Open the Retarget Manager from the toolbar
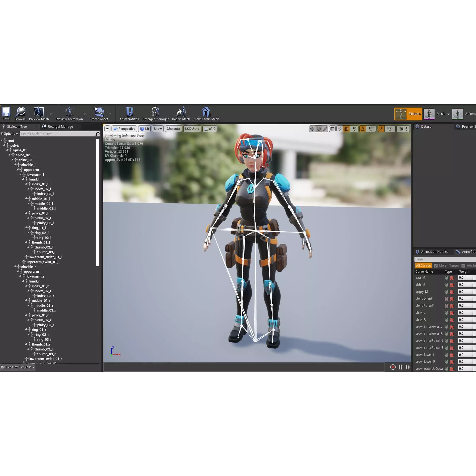The width and height of the screenshot is (476, 476). click(x=155, y=114)
